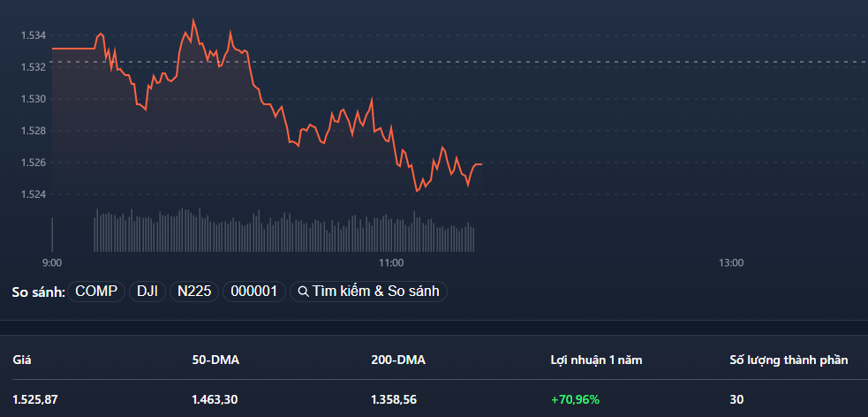Select the 13:00 time axis label

[x=731, y=262]
